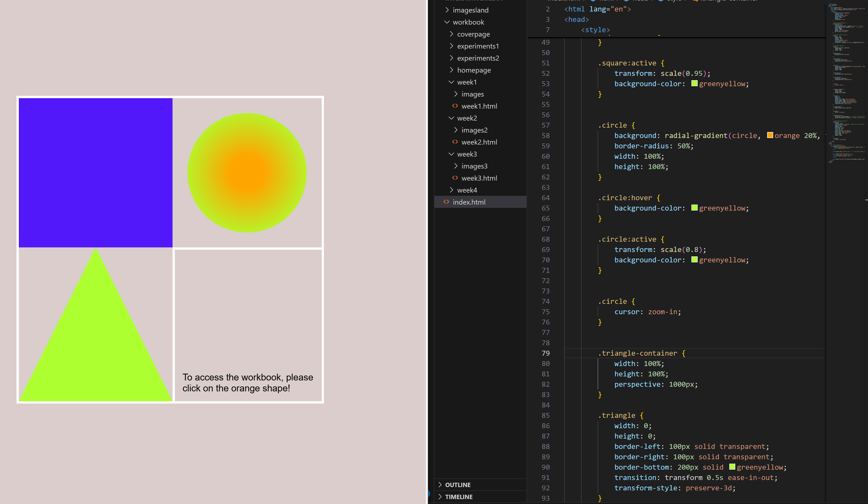Open week2.html file

click(479, 142)
